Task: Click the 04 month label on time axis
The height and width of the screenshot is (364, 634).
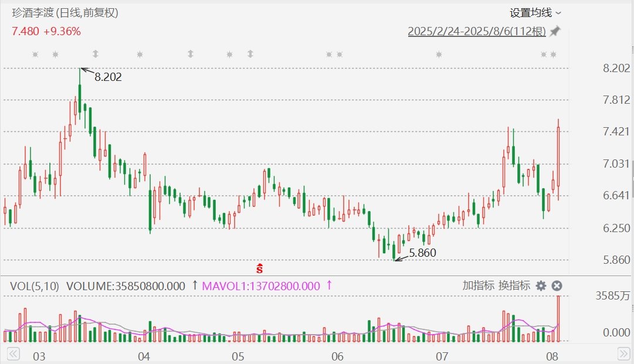Action: [x=144, y=356]
